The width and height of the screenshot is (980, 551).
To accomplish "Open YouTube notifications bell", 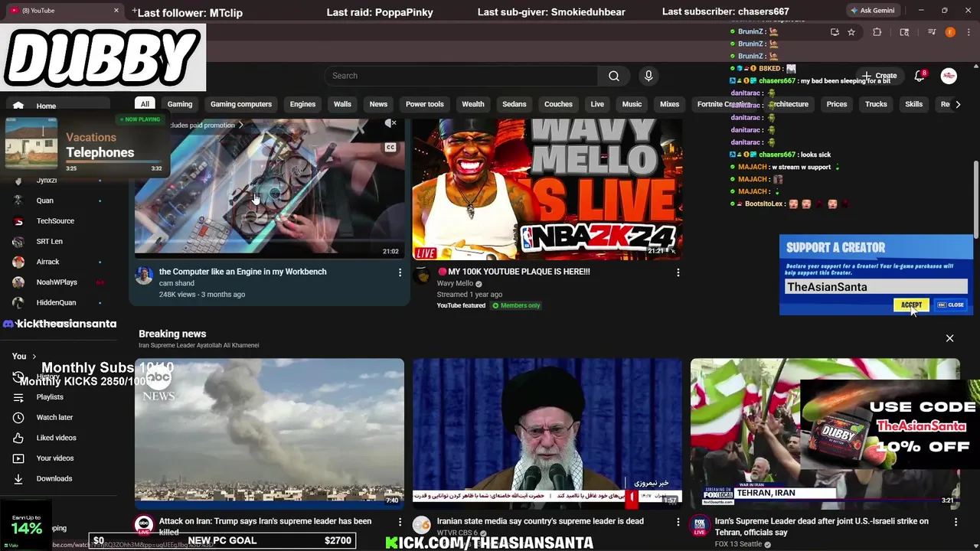I will [920, 76].
